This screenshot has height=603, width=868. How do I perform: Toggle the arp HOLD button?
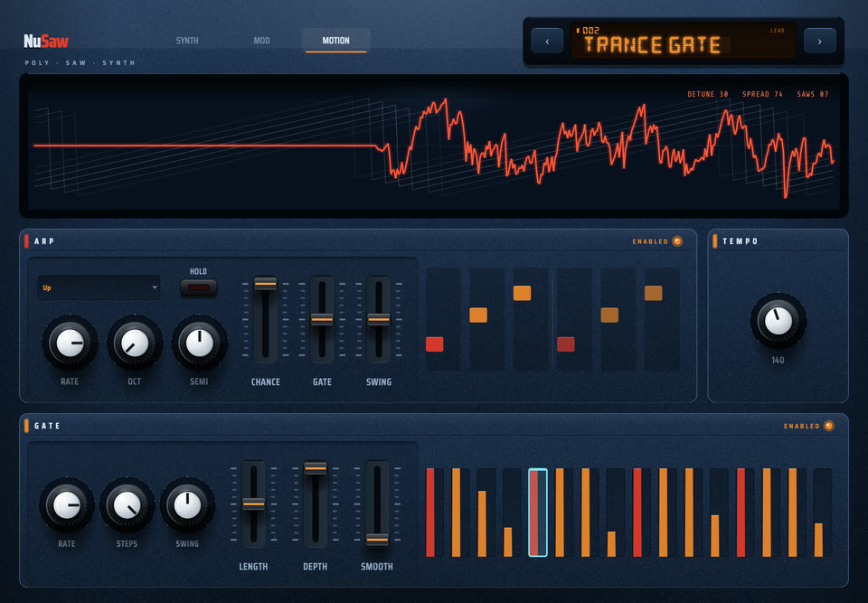(x=198, y=287)
